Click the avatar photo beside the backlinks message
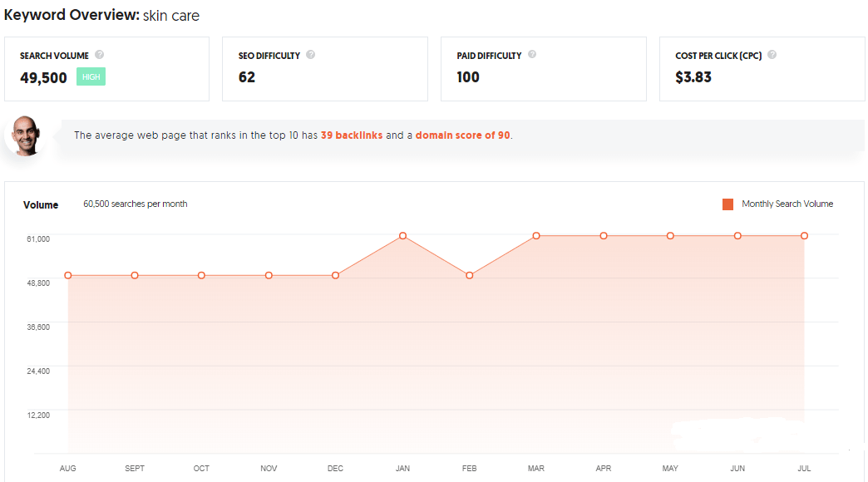Viewport: 868px width, 482px height. point(25,135)
